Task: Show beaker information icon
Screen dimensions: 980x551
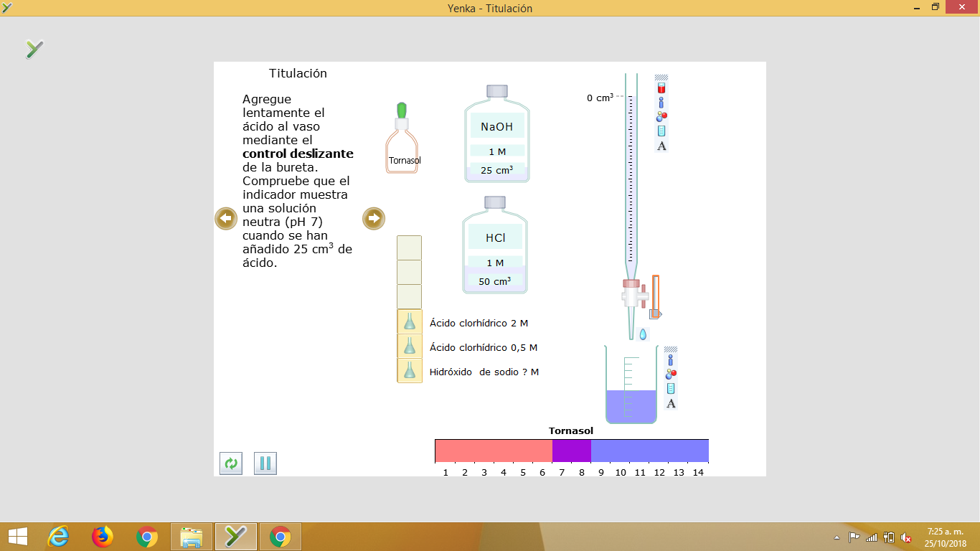Action: 671,360
